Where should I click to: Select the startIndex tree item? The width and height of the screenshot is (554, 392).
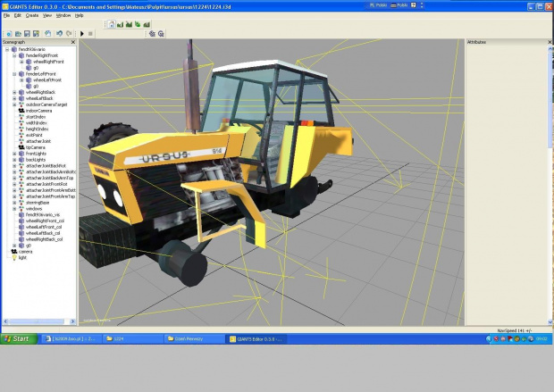pyautogui.click(x=36, y=117)
